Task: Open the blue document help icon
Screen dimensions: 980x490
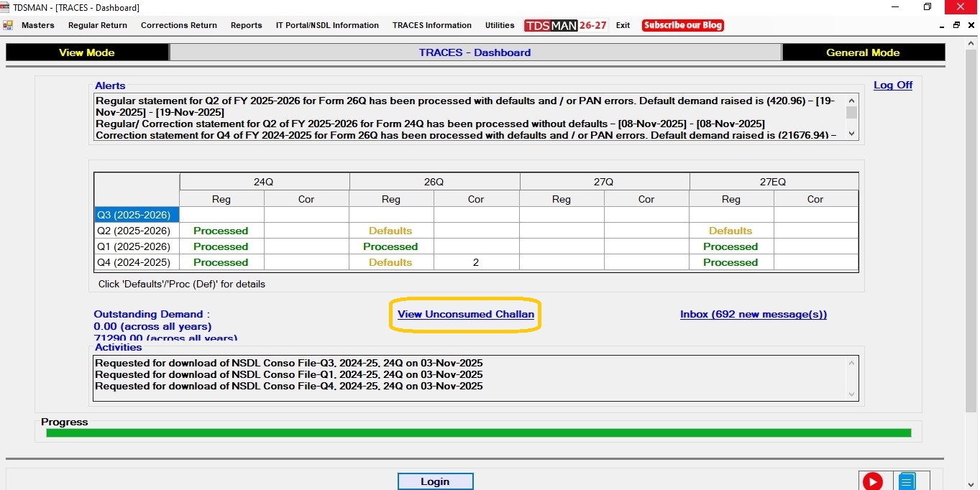Action: (907, 481)
